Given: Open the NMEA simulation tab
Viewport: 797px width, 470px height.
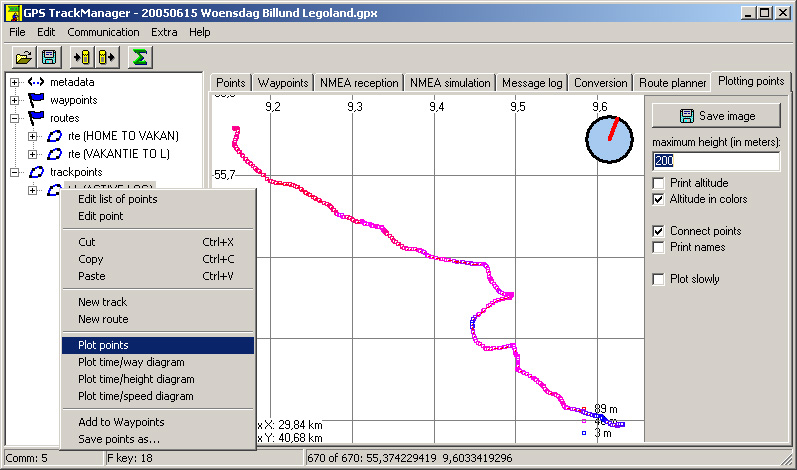Looking at the screenshot, I should coord(450,83).
